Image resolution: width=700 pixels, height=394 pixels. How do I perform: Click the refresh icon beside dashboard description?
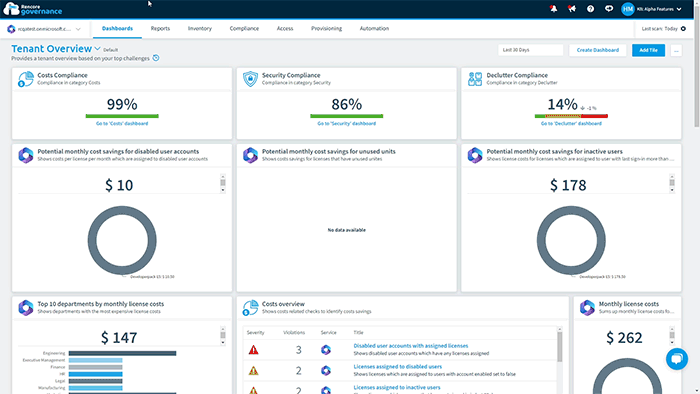coord(156,58)
